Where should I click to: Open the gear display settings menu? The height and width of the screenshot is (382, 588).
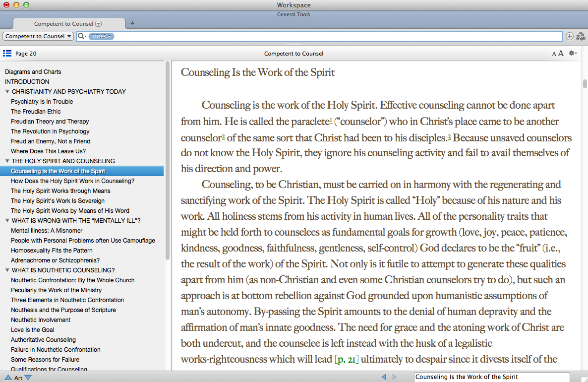point(573,54)
